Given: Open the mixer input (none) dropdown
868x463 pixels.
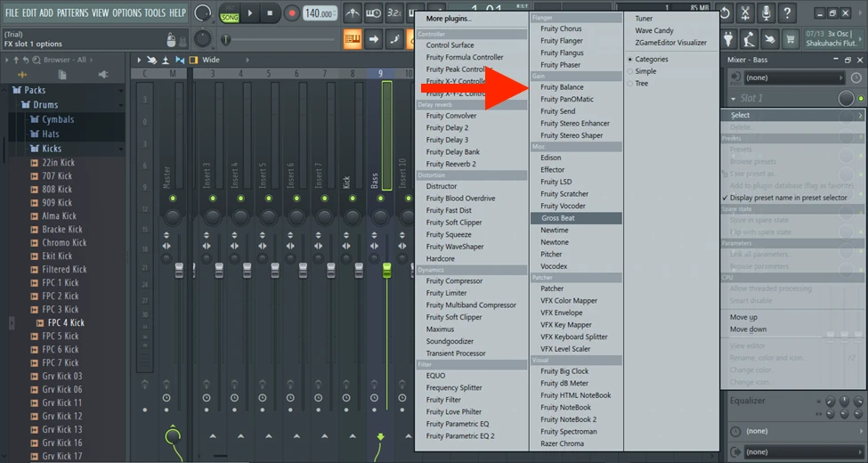Looking at the screenshot, I should pos(792,77).
